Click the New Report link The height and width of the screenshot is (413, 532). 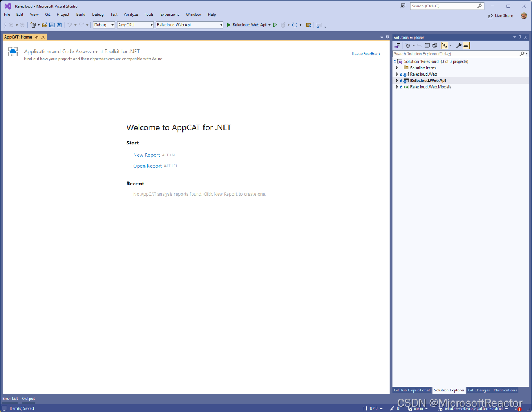(146, 155)
